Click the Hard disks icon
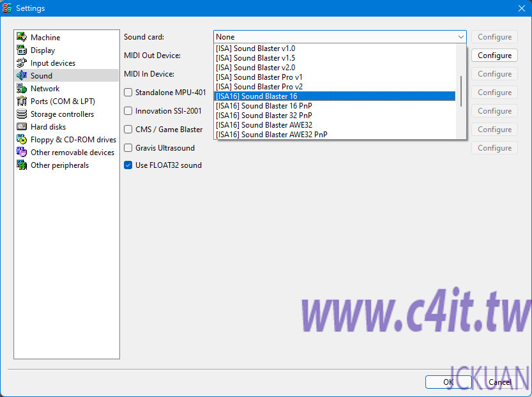532x397 pixels. (22, 127)
